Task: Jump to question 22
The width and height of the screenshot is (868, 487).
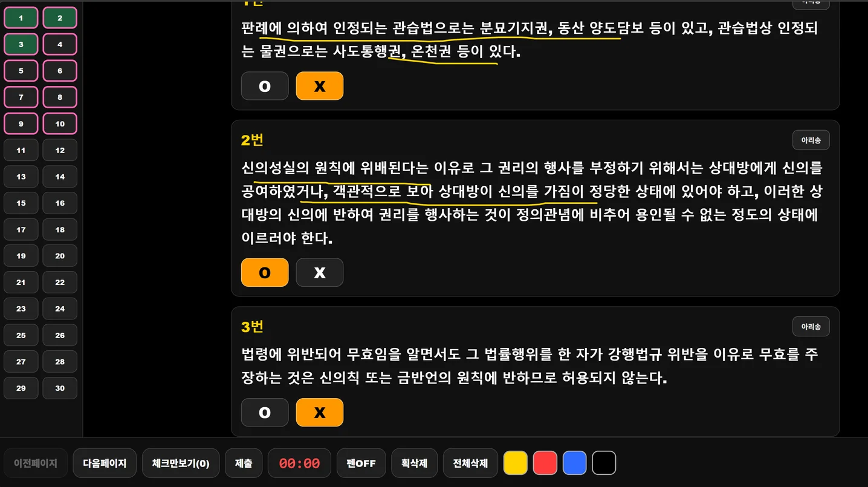Action: tap(60, 283)
